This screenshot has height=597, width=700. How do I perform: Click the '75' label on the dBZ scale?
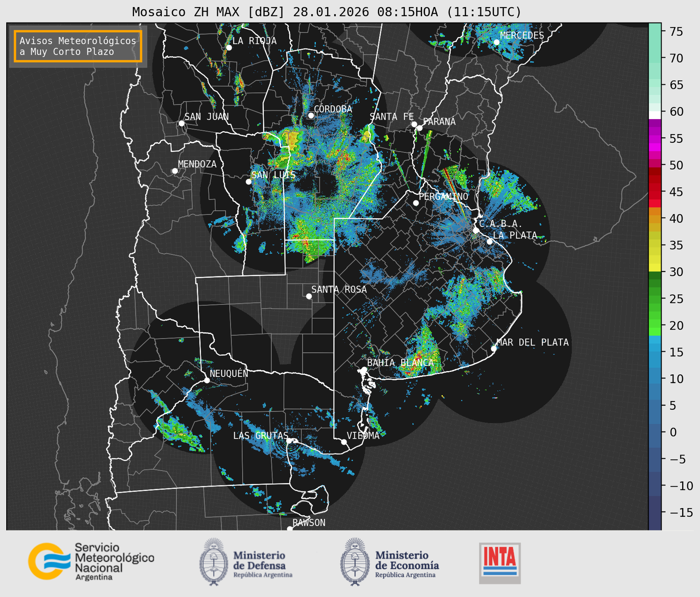(x=676, y=32)
